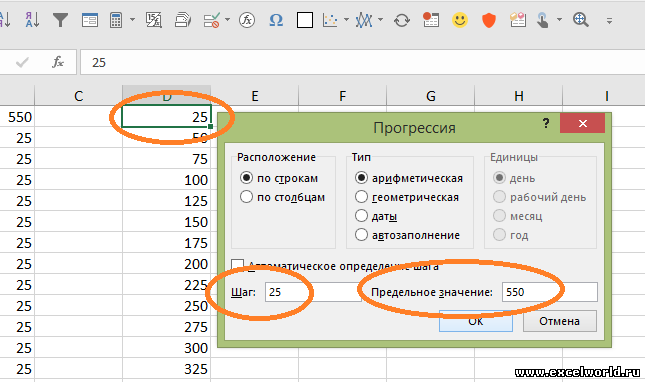The width and height of the screenshot is (645, 382).
Task: Sort descending with the Я-to-A icon
Action: pyautogui.click(x=32, y=19)
